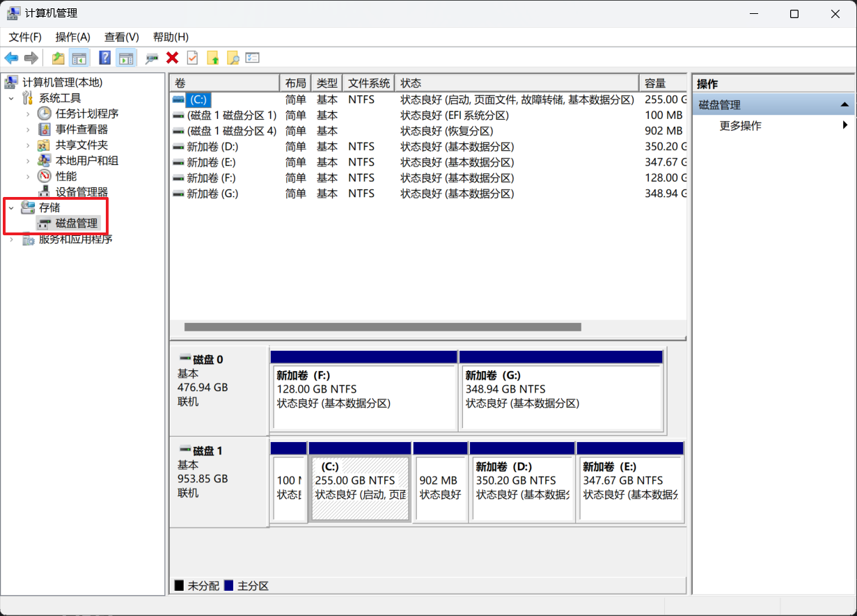Click the blue Back arrow in toolbar

pos(11,58)
